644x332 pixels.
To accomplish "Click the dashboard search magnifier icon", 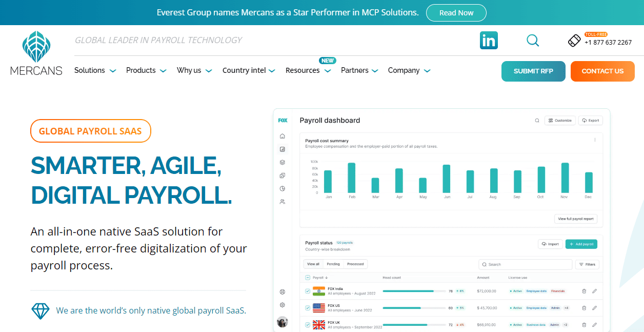I will [x=537, y=121].
